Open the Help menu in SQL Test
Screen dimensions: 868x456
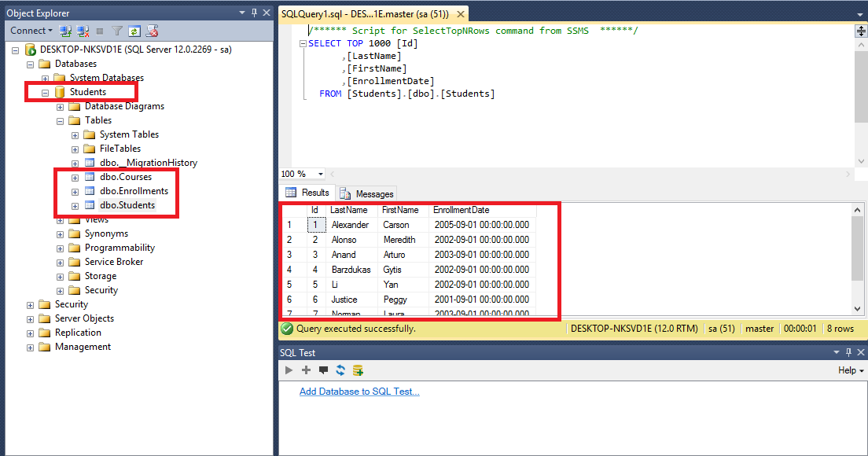[x=849, y=370]
